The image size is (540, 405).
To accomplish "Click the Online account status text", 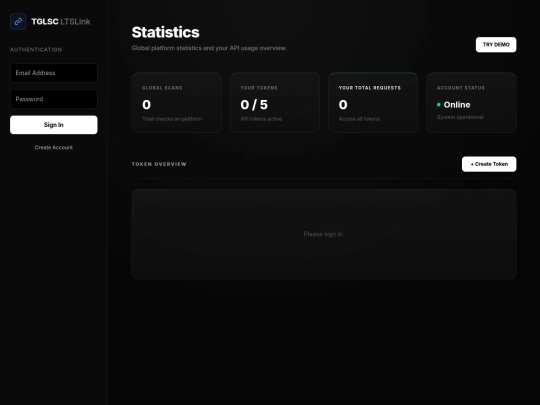I will [457, 105].
